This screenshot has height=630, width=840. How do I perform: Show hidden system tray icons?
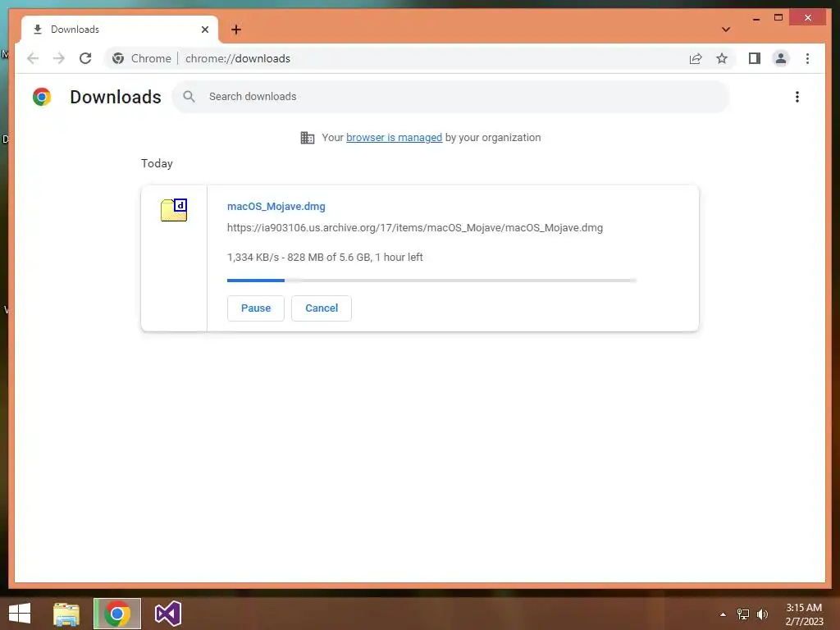click(723, 614)
